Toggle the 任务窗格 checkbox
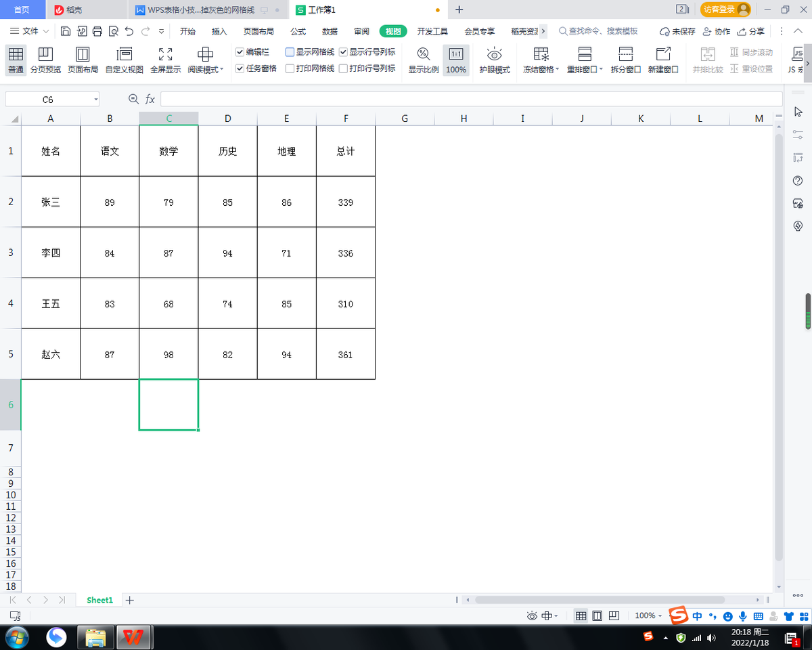The width and height of the screenshot is (812, 650). 240,68
